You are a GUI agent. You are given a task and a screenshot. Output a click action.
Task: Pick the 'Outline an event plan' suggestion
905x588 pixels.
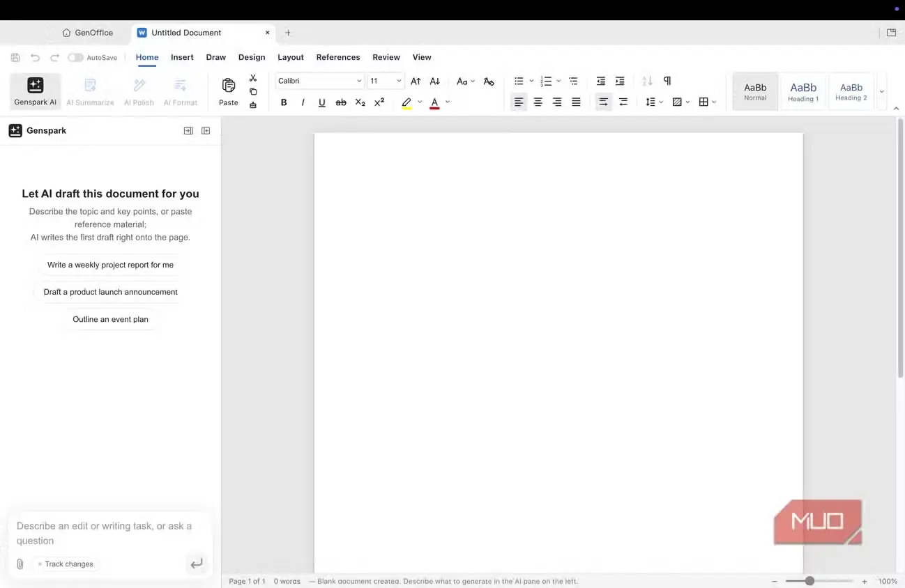click(x=110, y=319)
